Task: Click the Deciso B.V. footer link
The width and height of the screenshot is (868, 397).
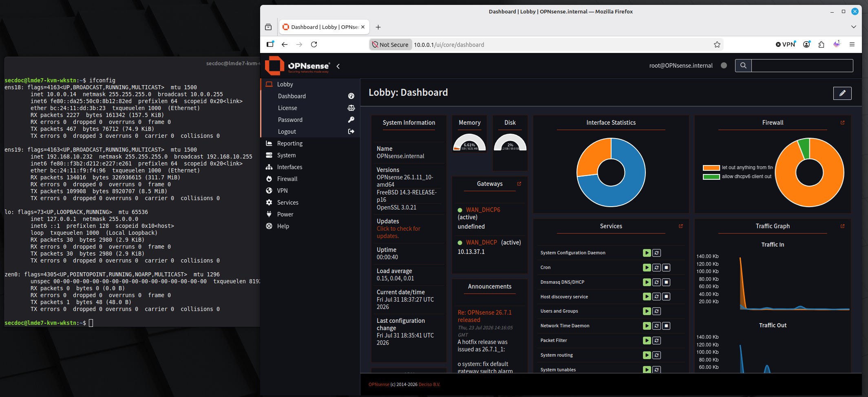Action: (x=429, y=384)
